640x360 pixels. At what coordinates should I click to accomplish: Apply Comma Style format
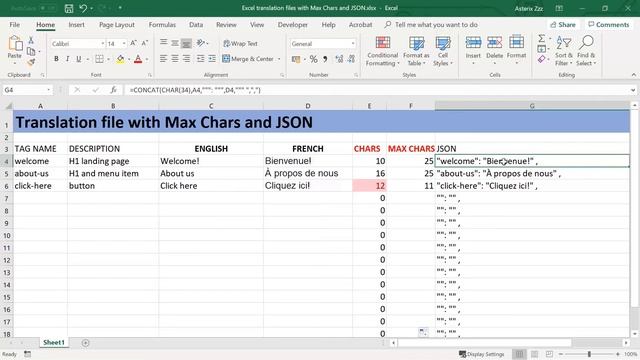pyautogui.click(x=325, y=59)
